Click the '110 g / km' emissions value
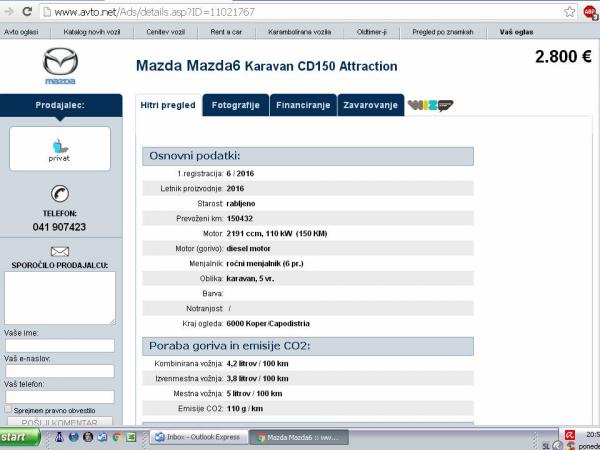The height and width of the screenshot is (450, 600). [245, 409]
